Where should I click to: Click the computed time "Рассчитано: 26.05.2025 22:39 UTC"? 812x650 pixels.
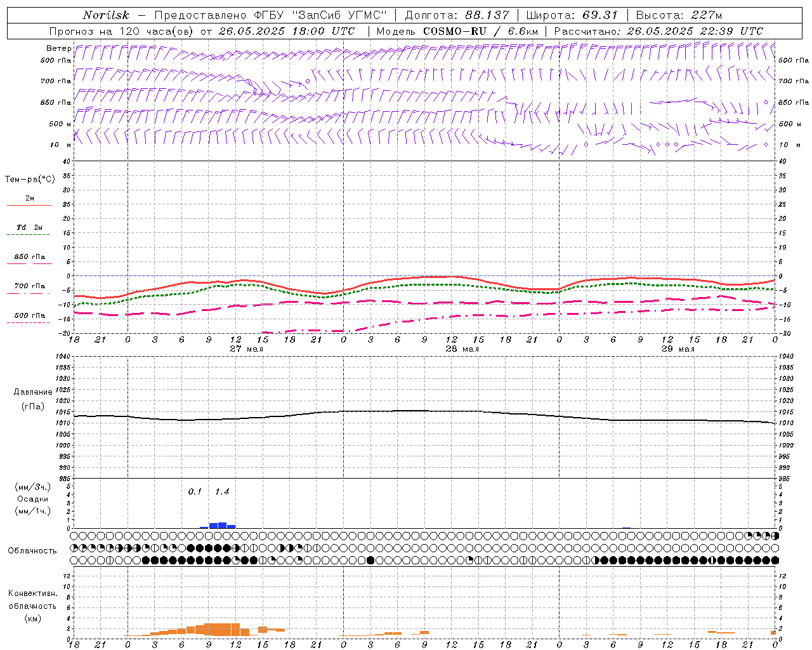pyautogui.click(x=658, y=31)
